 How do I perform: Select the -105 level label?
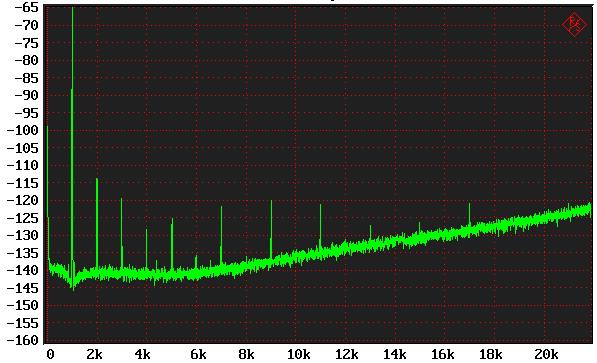[x=22, y=148]
